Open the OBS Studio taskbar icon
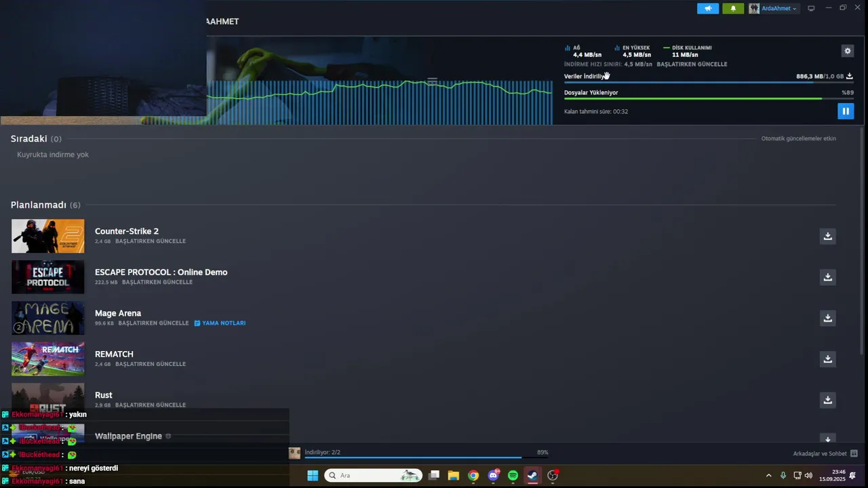 click(x=553, y=476)
